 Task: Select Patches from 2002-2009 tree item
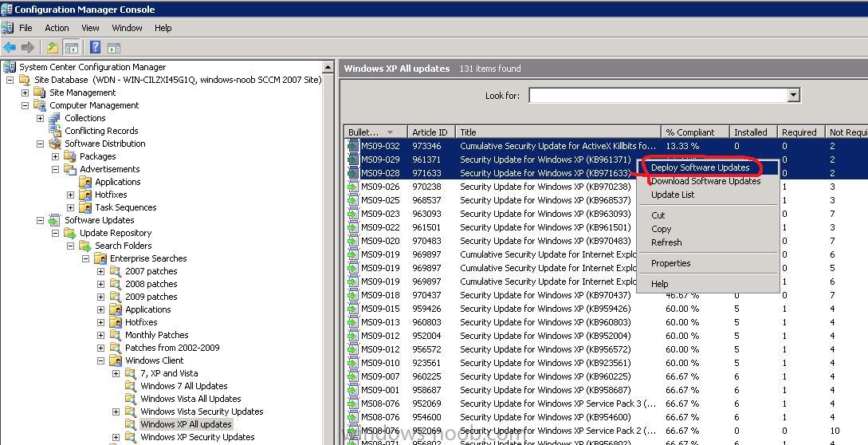172,348
